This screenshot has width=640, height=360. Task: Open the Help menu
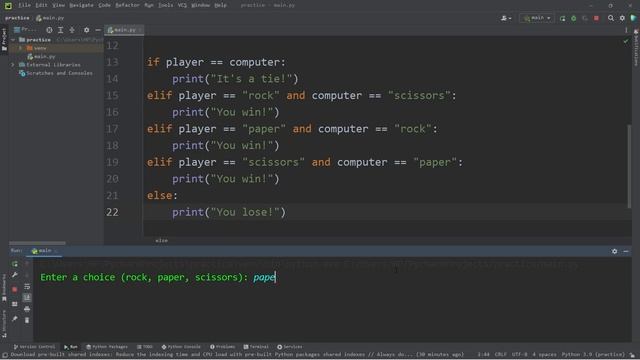click(220, 5)
